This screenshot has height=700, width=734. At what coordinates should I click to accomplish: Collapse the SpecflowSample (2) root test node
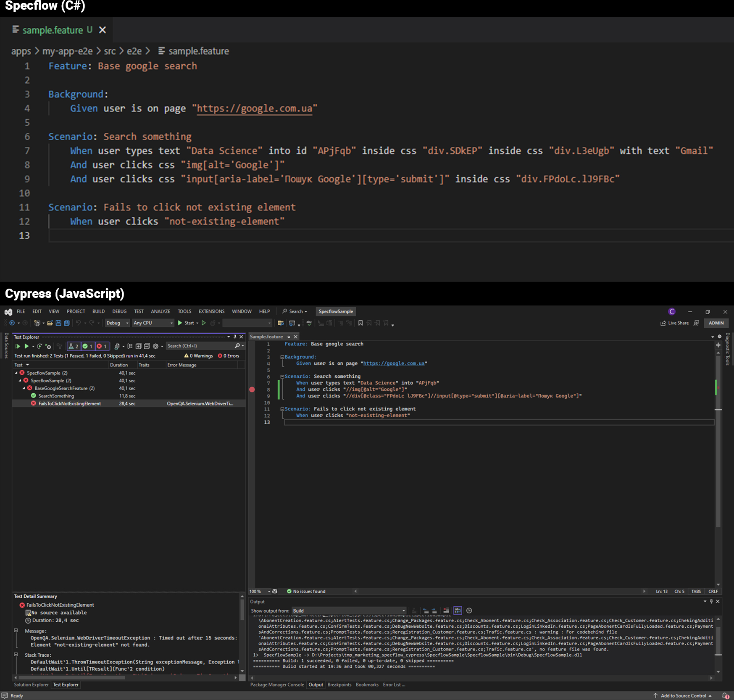(16, 373)
